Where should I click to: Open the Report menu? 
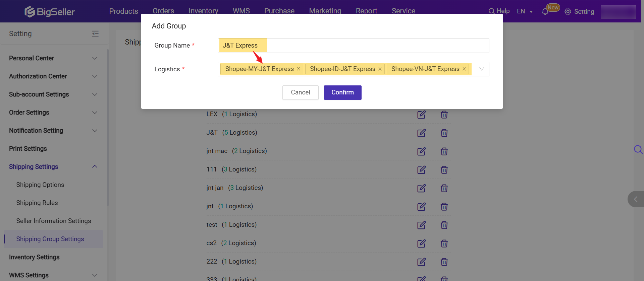366,11
